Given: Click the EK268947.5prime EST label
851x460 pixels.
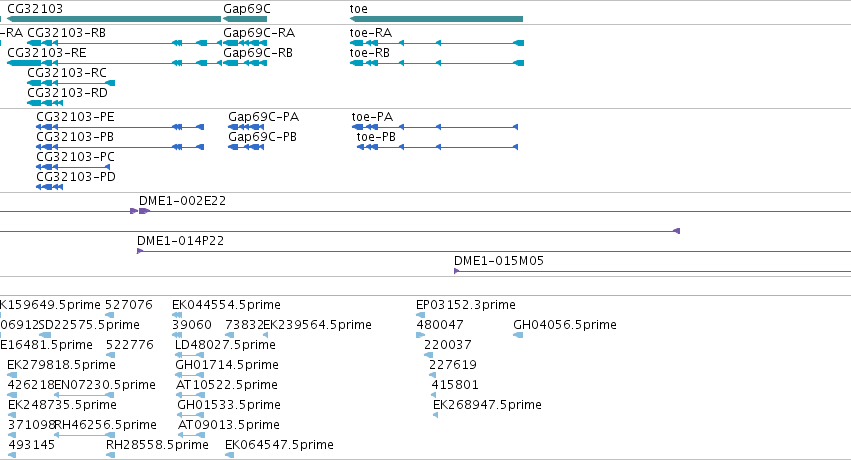Looking at the screenshot, I should click(x=487, y=405).
